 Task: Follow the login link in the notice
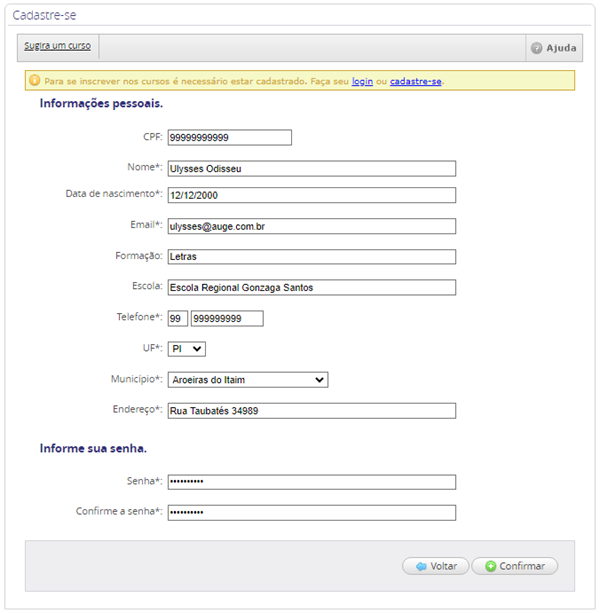[362, 81]
